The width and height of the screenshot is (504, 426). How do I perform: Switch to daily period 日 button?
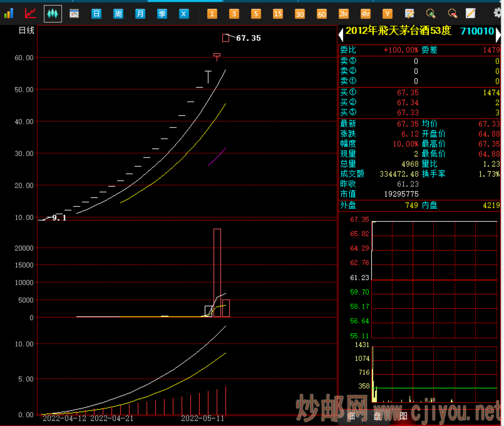tap(96, 14)
